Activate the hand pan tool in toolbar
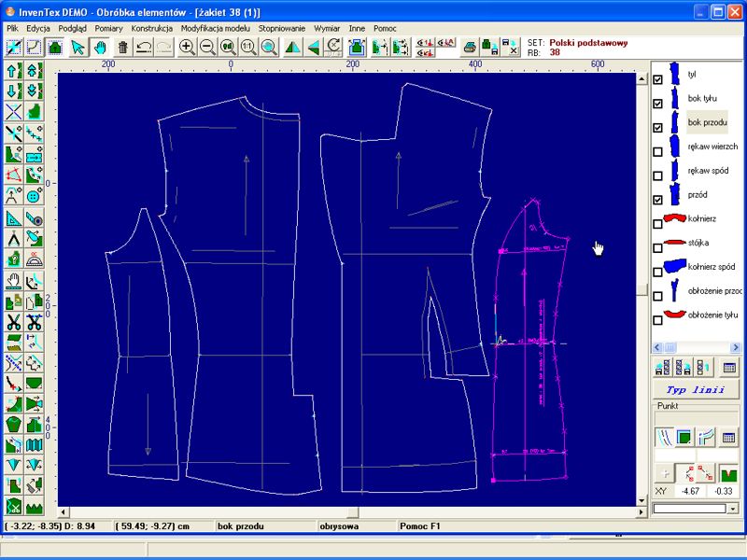This screenshot has height=560, width=747. click(100, 48)
